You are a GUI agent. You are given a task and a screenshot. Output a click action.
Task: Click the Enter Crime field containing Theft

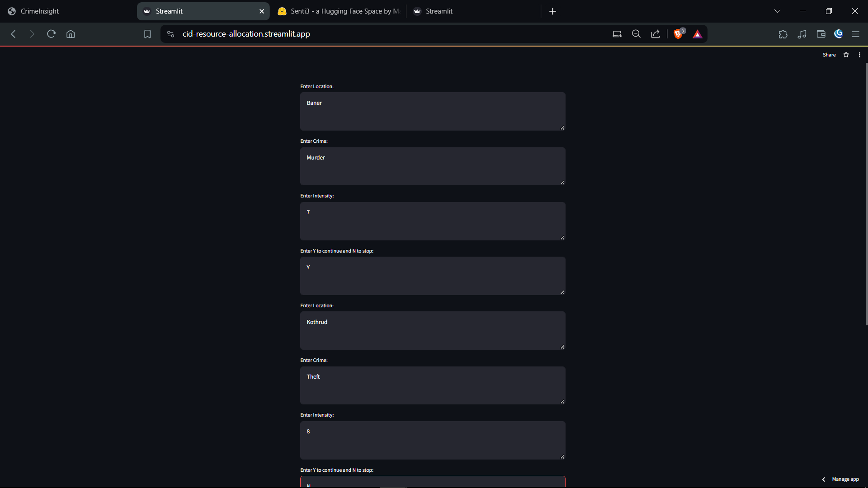(x=432, y=385)
